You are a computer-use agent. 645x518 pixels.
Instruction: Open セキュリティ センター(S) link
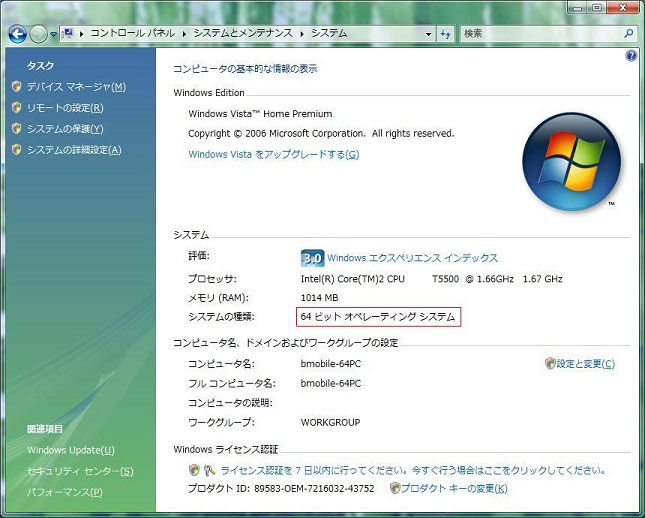[80, 471]
